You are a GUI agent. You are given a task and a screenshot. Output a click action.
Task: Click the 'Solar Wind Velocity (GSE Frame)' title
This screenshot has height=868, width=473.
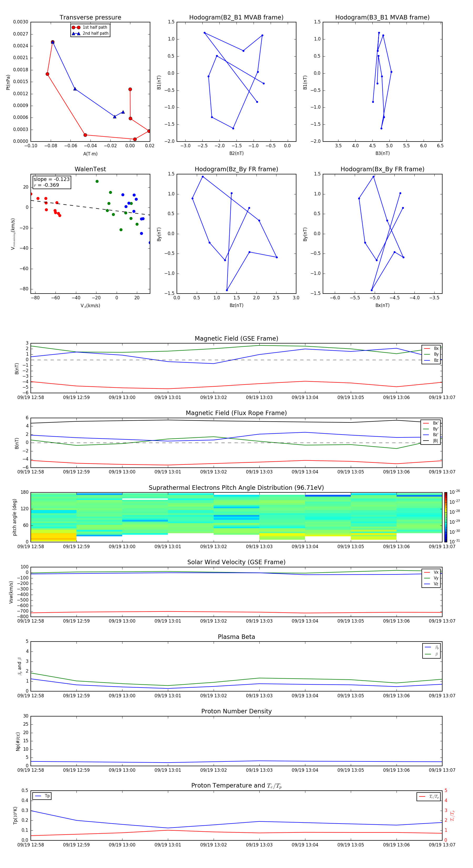236,562
